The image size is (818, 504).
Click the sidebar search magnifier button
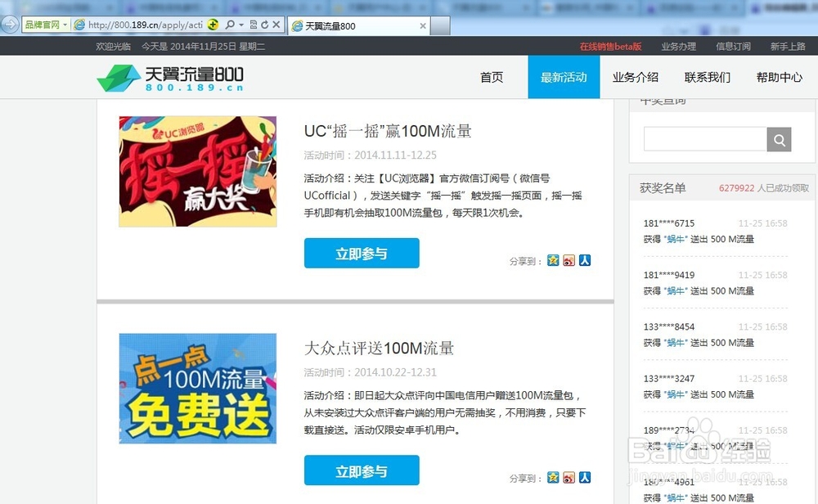pos(778,139)
